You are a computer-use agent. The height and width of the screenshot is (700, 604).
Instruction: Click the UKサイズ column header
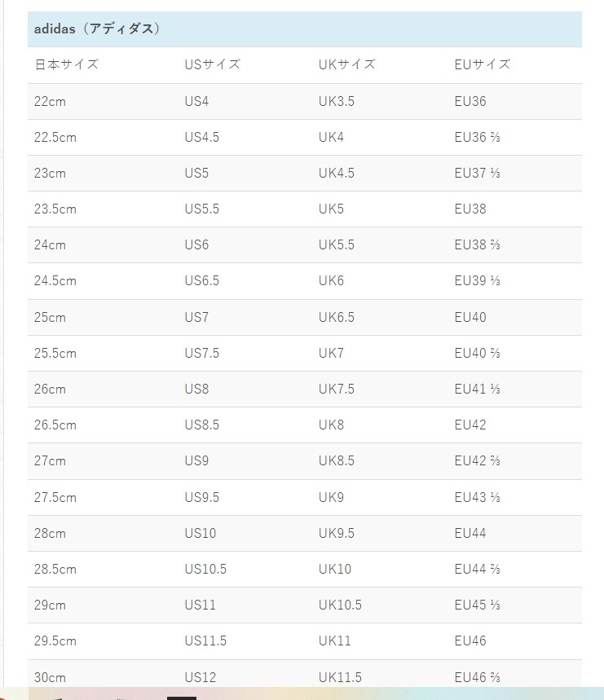pyautogui.click(x=347, y=64)
